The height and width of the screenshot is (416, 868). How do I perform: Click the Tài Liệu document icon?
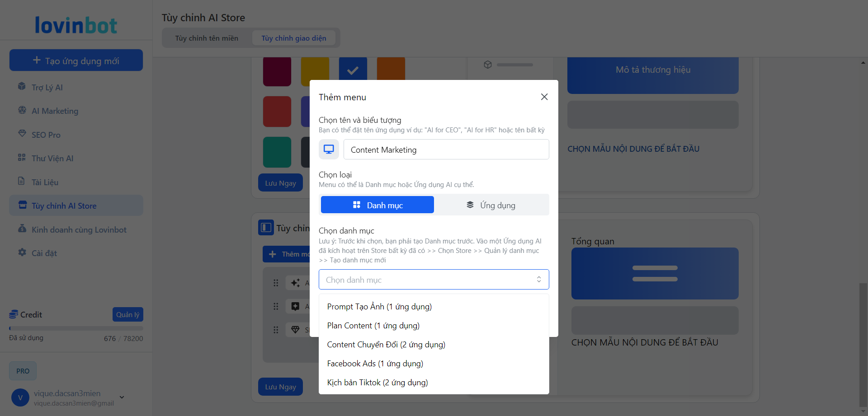[22, 181]
